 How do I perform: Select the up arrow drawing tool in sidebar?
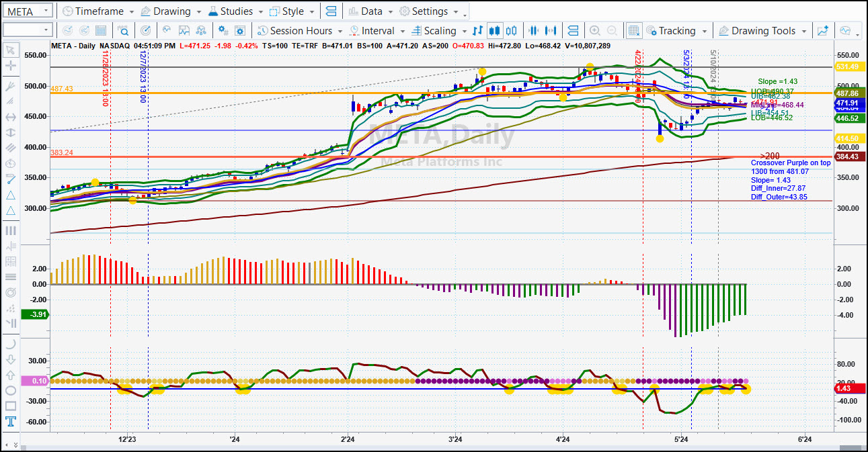click(10, 375)
